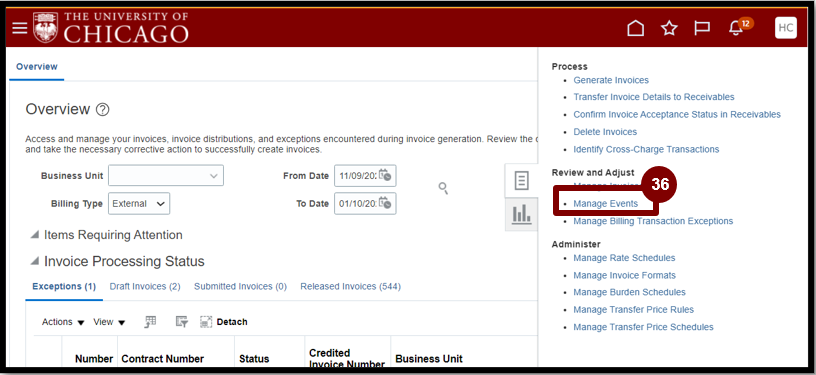Screen dimensions: 816x375
Task: Open the Watchlist flag icon
Action: [x=702, y=28]
